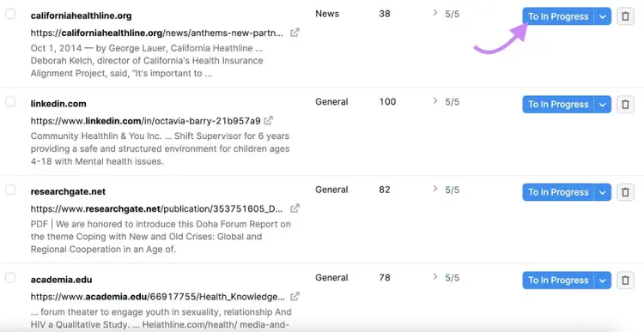The image size is (644, 332).
Task: Tick the californiahealthline.org row checkbox
Action: pyautogui.click(x=10, y=14)
